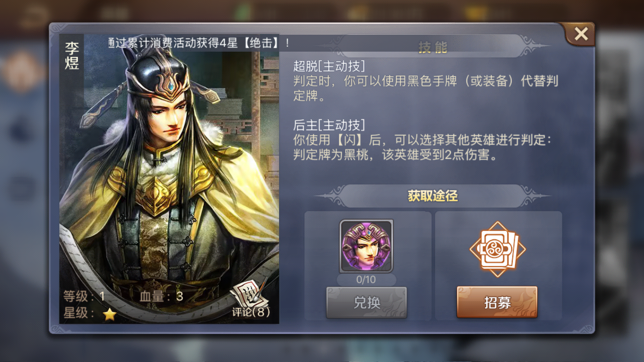The width and height of the screenshot is (644, 362).
Task: Click the 超脱 skill description text
Action: click(x=426, y=88)
